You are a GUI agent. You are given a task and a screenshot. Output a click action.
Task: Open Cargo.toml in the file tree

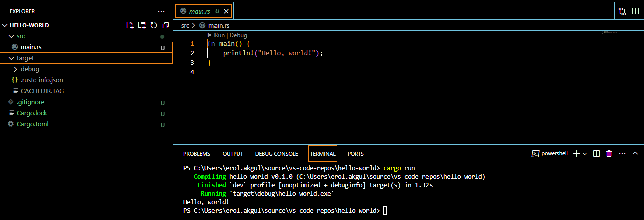(32, 124)
